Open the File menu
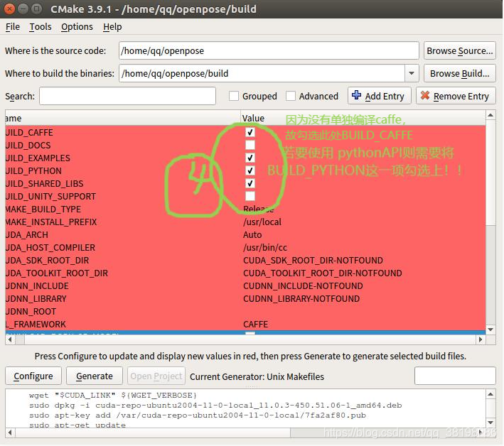504x446 pixels. tap(13, 27)
